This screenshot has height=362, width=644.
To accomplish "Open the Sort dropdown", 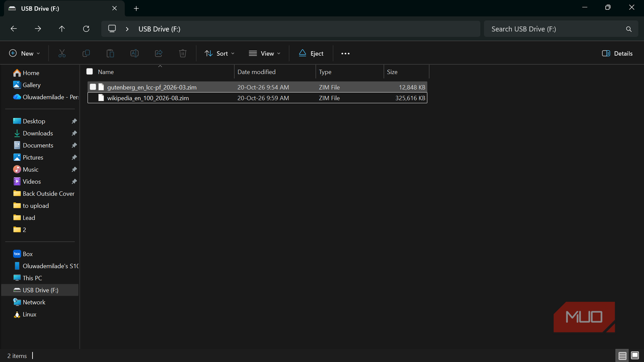I will point(219,53).
